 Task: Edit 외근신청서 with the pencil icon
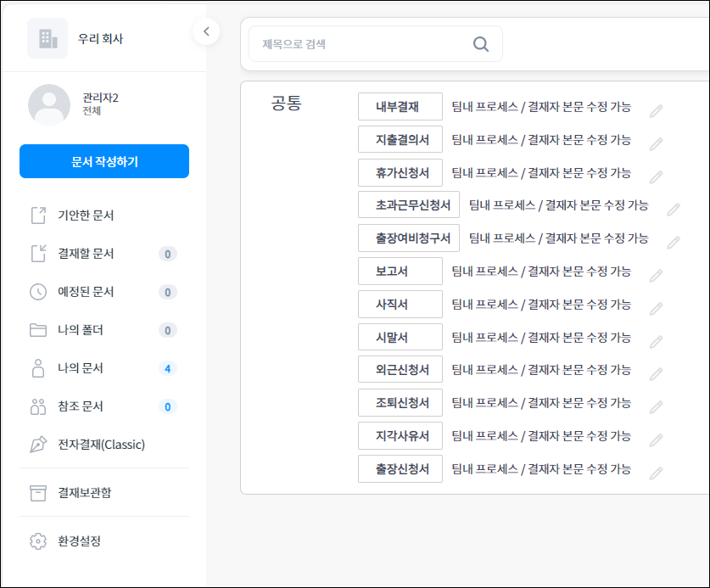(x=656, y=374)
